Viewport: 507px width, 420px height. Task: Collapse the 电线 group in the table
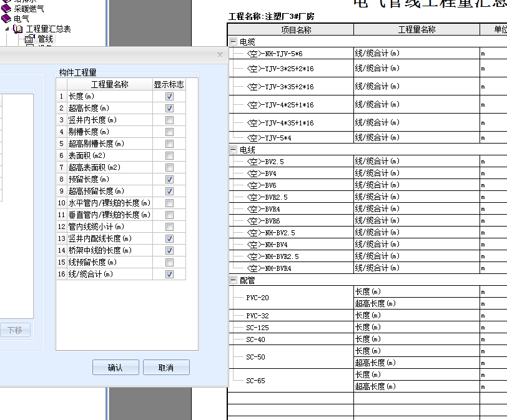point(233,150)
